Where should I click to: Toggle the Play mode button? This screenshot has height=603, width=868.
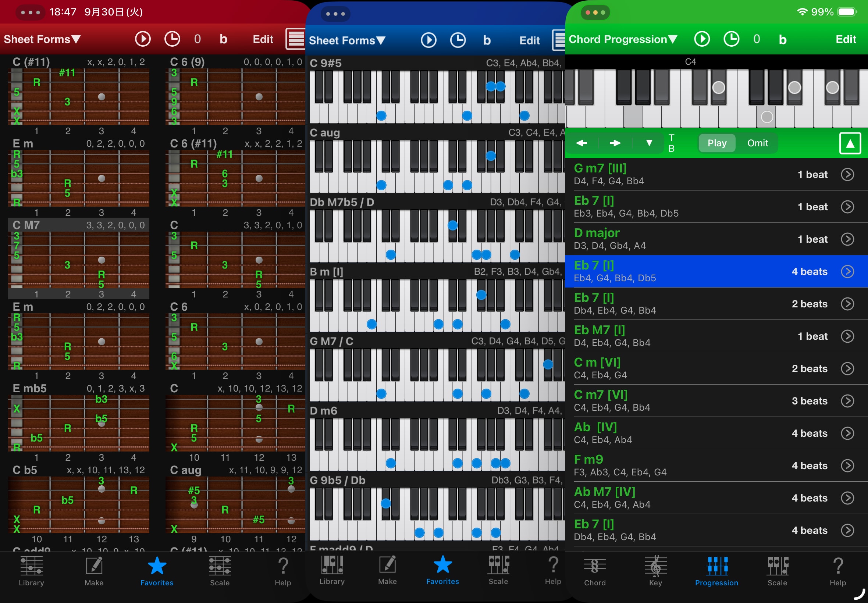(716, 143)
